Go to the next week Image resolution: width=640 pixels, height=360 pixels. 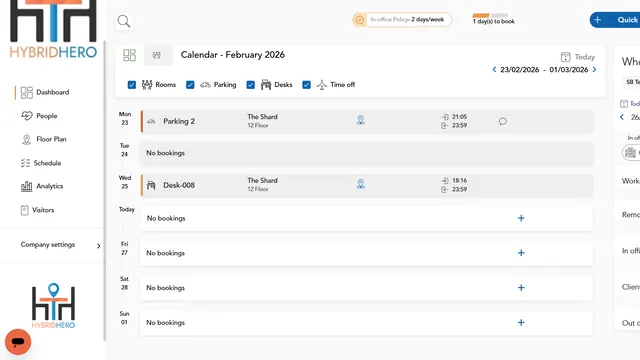click(x=594, y=69)
